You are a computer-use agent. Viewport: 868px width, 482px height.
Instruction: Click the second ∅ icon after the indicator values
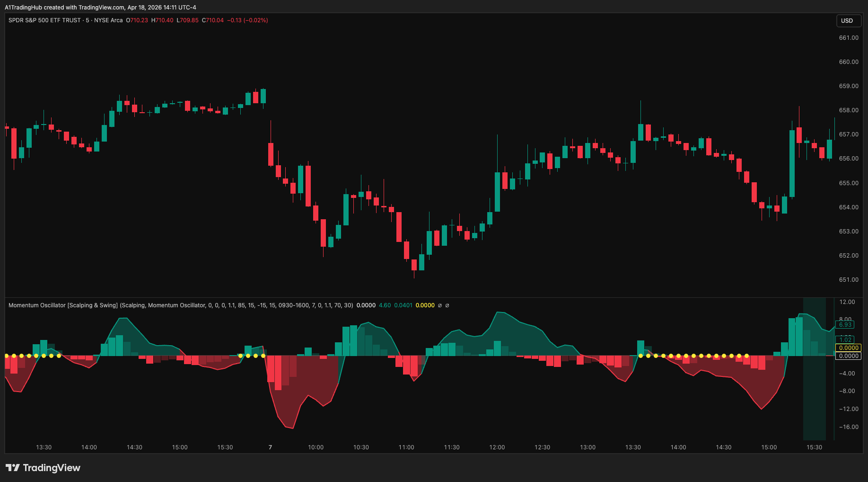tap(448, 305)
